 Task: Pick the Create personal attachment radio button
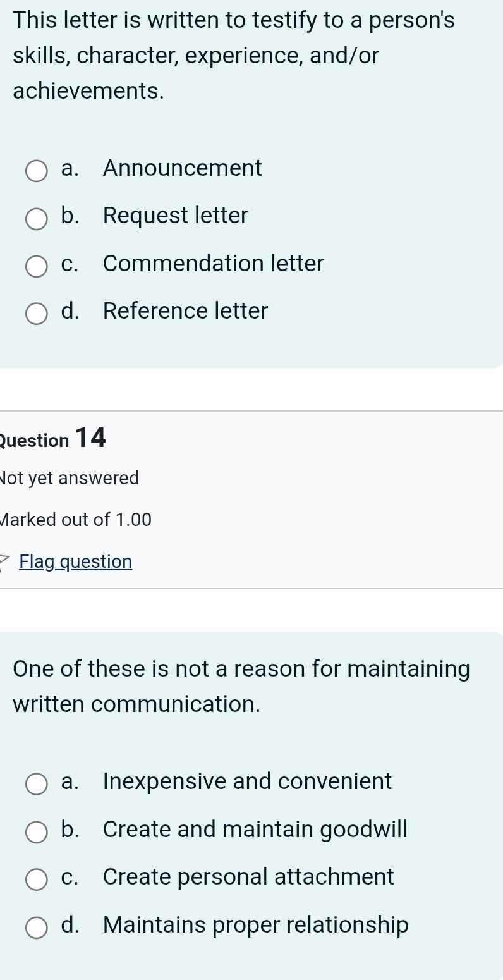[37, 879]
